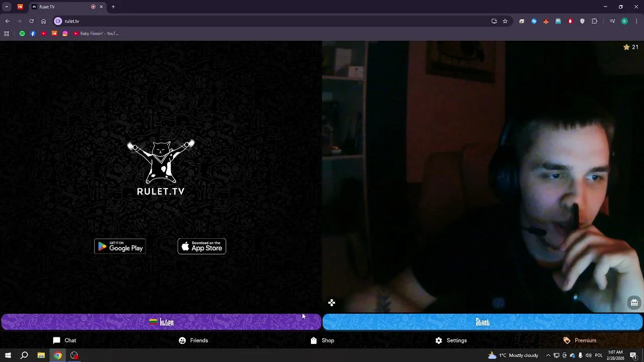Image resolution: width=644 pixels, height=362 pixels.
Task: Click the purple filter button with flag
Action: (x=161, y=322)
